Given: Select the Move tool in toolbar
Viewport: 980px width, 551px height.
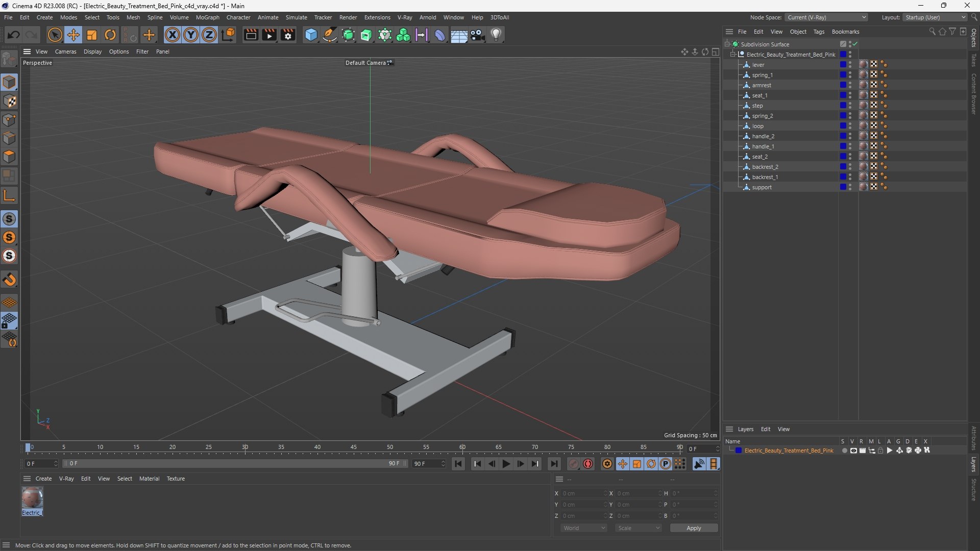Looking at the screenshot, I should [73, 35].
